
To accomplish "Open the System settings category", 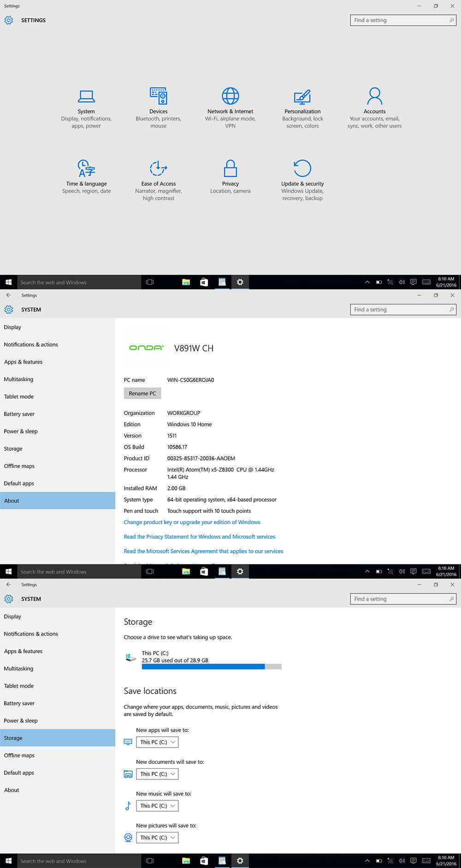I will click(86, 109).
